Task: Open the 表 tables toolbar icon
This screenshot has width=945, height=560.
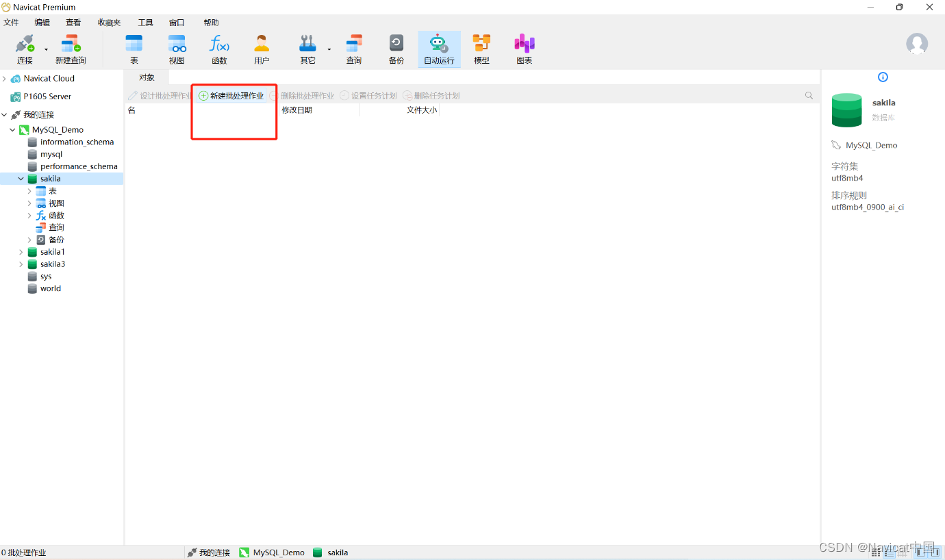Action: [x=134, y=49]
